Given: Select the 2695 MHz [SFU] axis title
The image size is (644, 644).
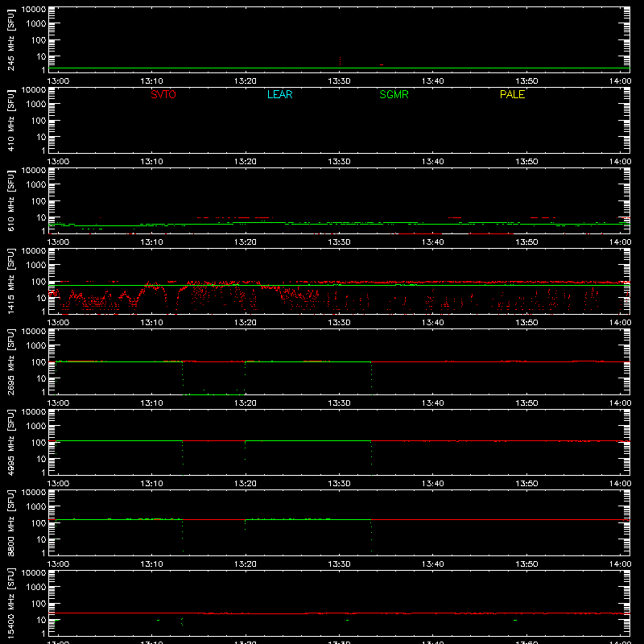Looking at the screenshot, I should 10,361.
